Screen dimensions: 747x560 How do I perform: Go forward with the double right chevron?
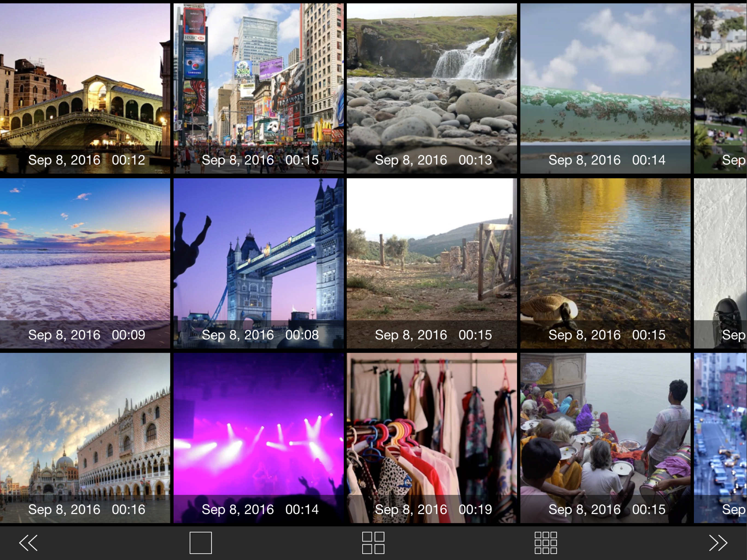(x=718, y=543)
